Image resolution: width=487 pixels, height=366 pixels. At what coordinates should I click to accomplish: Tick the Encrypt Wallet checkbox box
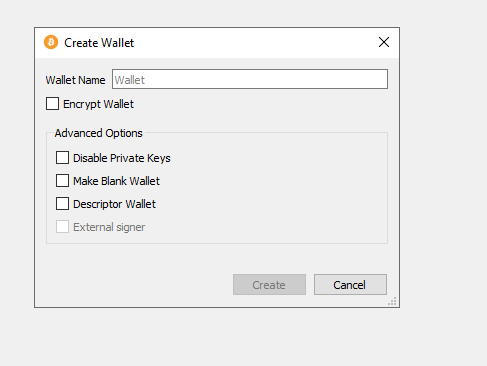click(52, 104)
